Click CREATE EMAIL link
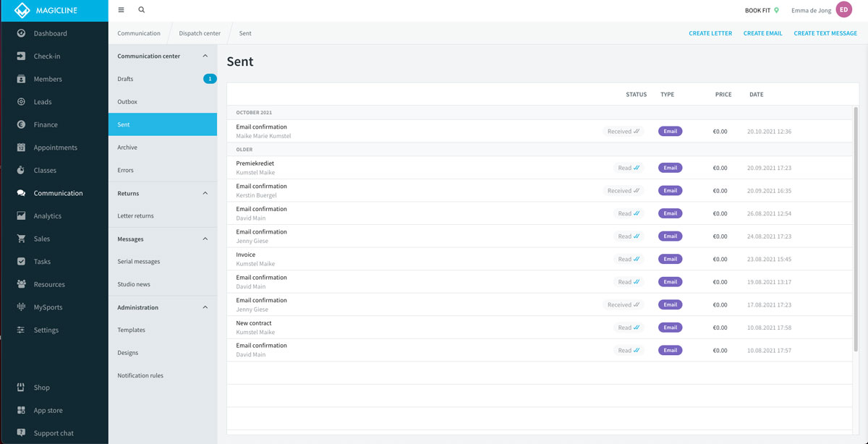Image resolution: width=868 pixels, height=444 pixels. pos(762,33)
